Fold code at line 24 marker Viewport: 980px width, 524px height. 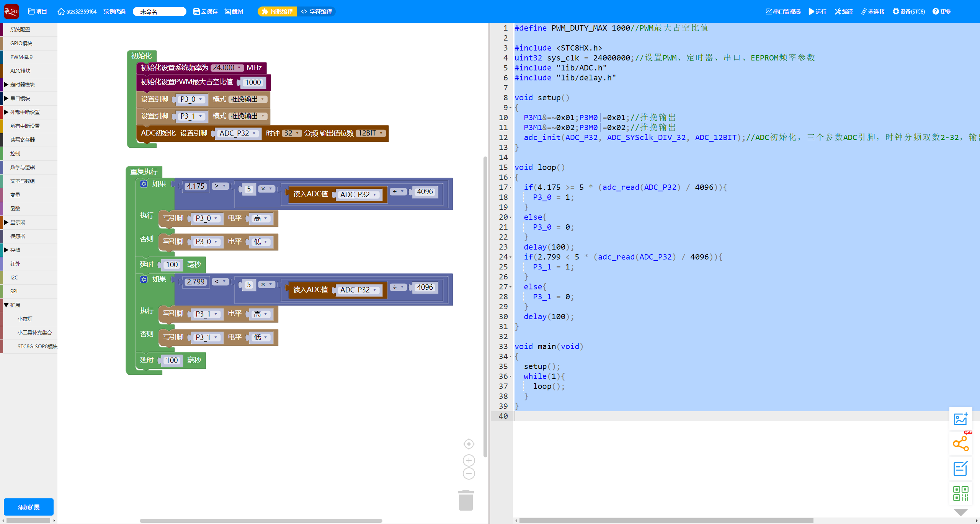click(x=510, y=257)
